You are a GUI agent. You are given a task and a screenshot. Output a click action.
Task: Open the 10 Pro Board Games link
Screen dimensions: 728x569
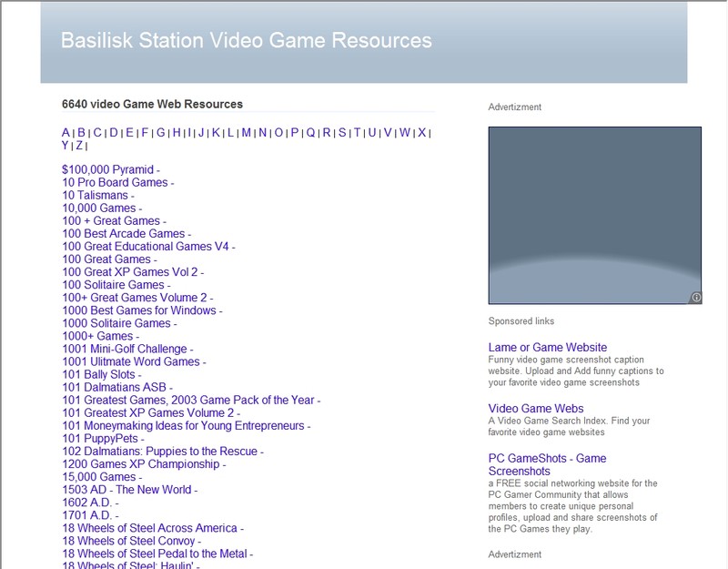115,182
